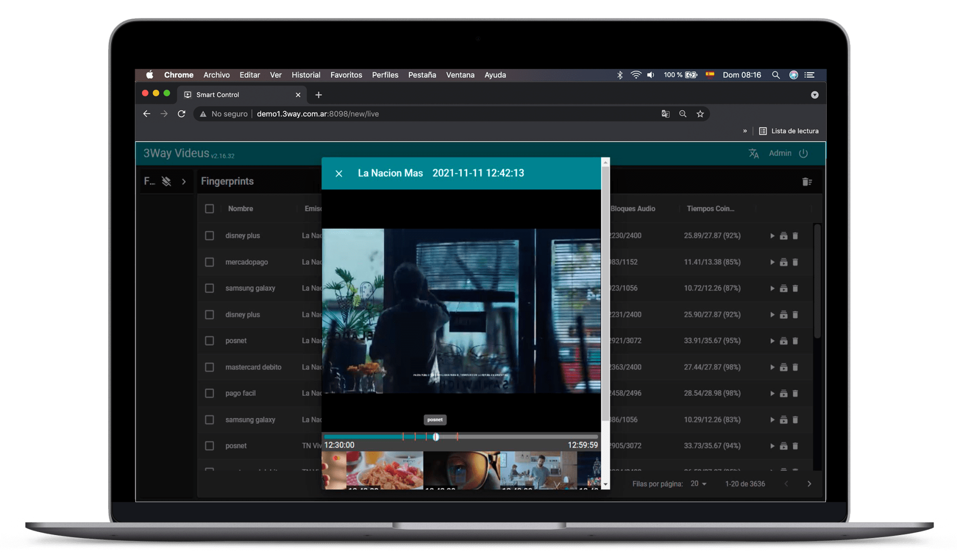957x560 pixels.
Task: Check the first disney plus row checkbox
Action: click(x=209, y=236)
